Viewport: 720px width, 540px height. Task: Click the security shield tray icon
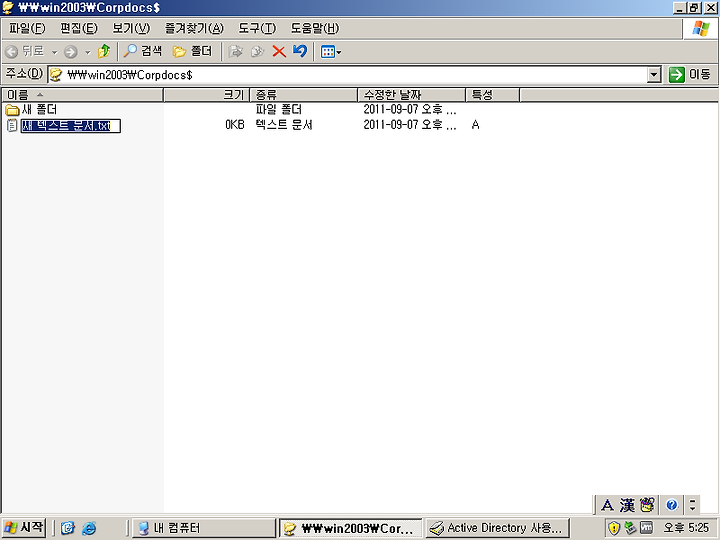(x=614, y=528)
